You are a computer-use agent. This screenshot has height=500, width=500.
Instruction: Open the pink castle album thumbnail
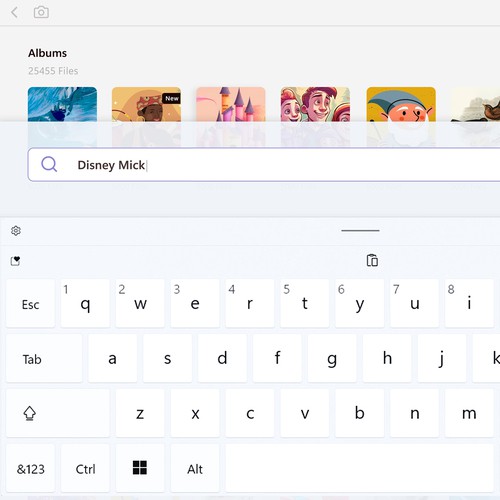click(231, 104)
